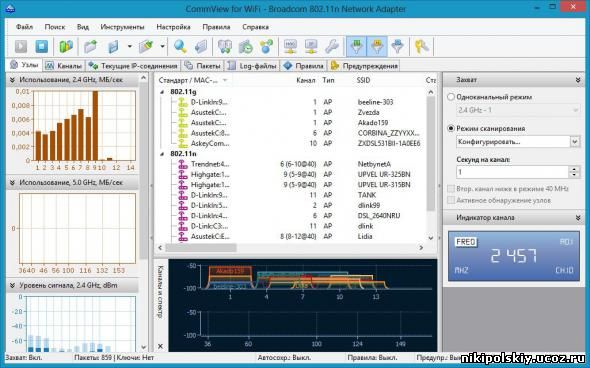Open the clear icon's dropdown arrow
590x368 pixels.
coord(162,46)
